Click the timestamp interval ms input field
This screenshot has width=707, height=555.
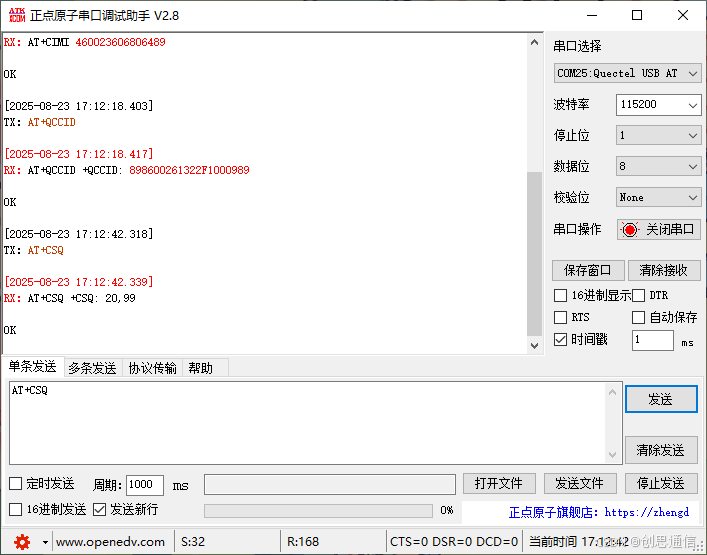[652, 340]
